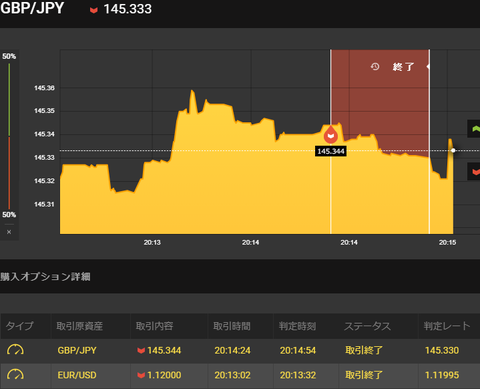480x389 pixels.
Task: Select the GBP/JPY asset cell in table
Action: coord(77,350)
